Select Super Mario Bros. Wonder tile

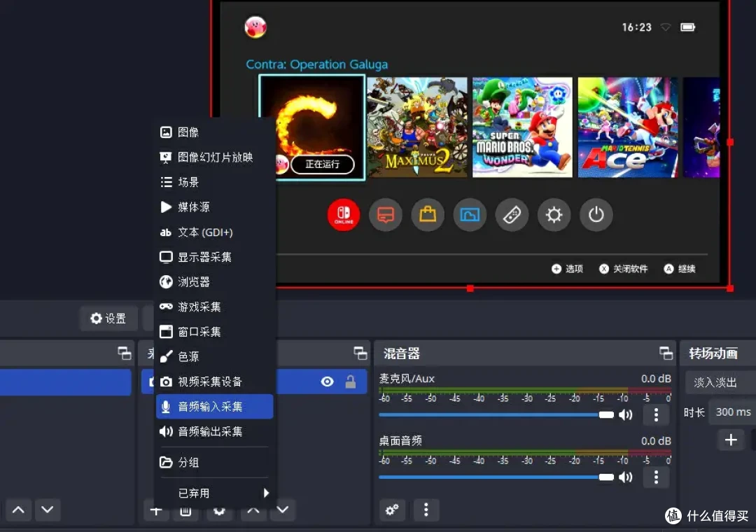click(x=522, y=127)
